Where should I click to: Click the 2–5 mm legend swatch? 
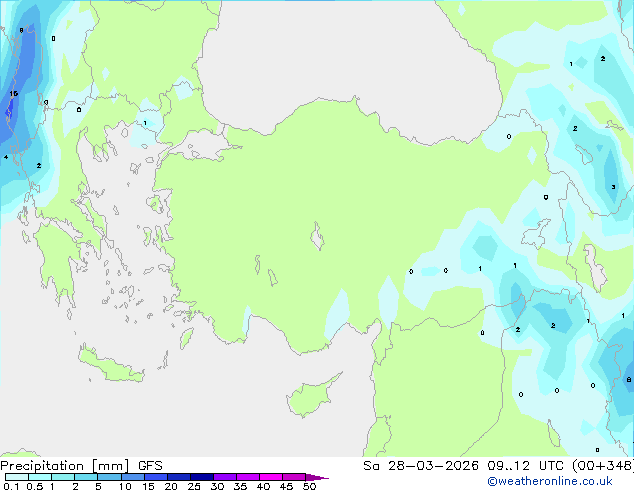[86, 477]
